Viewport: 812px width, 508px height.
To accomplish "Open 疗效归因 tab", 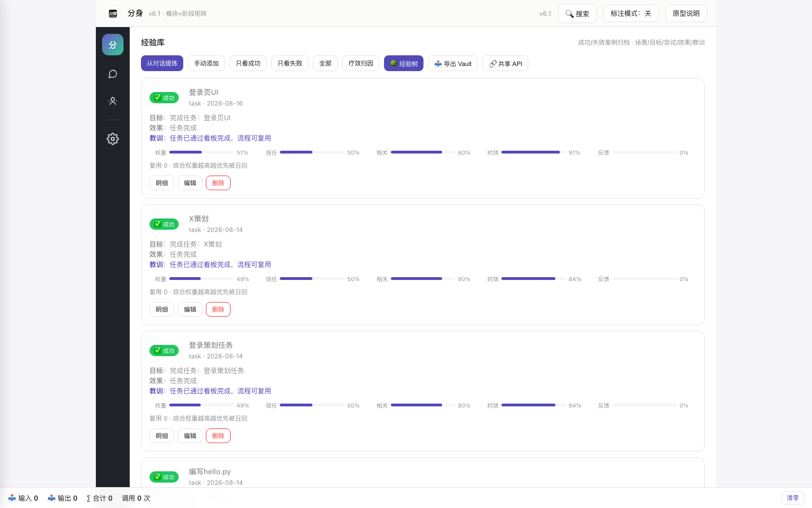I will (361, 63).
